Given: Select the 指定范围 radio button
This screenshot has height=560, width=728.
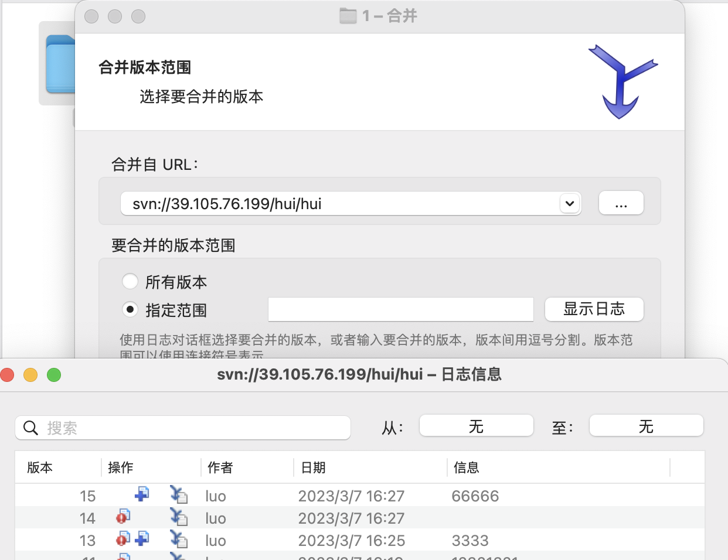Looking at the screenshot, I should pos(130,309).
